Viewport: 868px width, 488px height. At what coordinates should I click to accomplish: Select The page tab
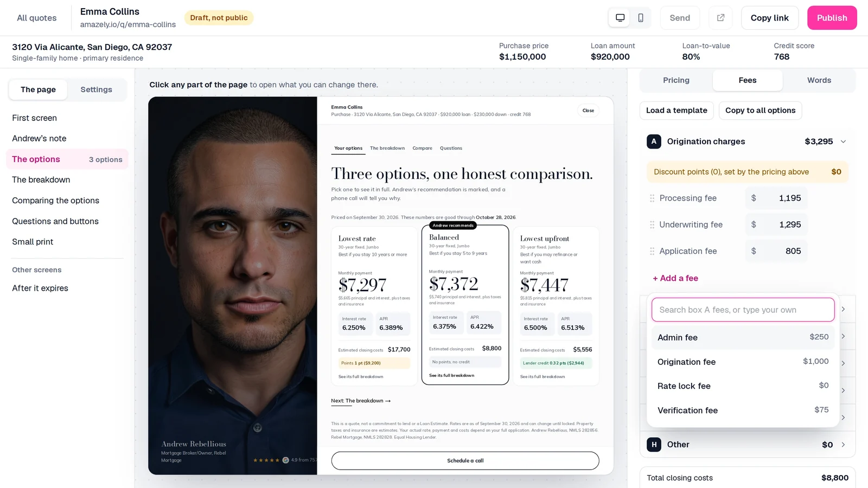pos(38,89)
